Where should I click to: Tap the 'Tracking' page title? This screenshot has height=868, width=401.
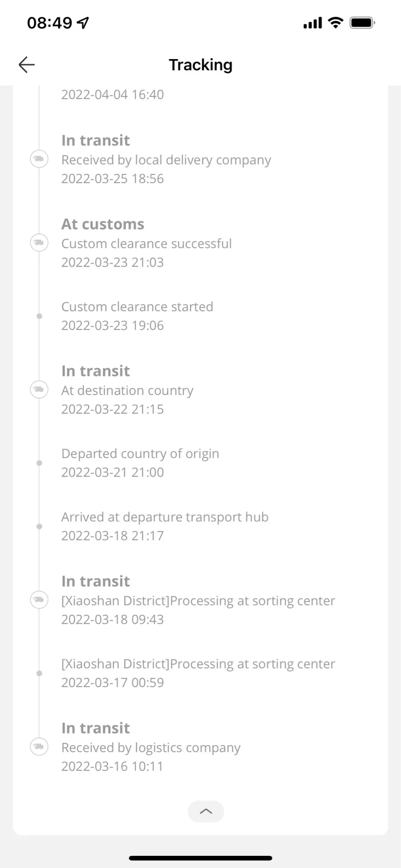tap(201, 65)
